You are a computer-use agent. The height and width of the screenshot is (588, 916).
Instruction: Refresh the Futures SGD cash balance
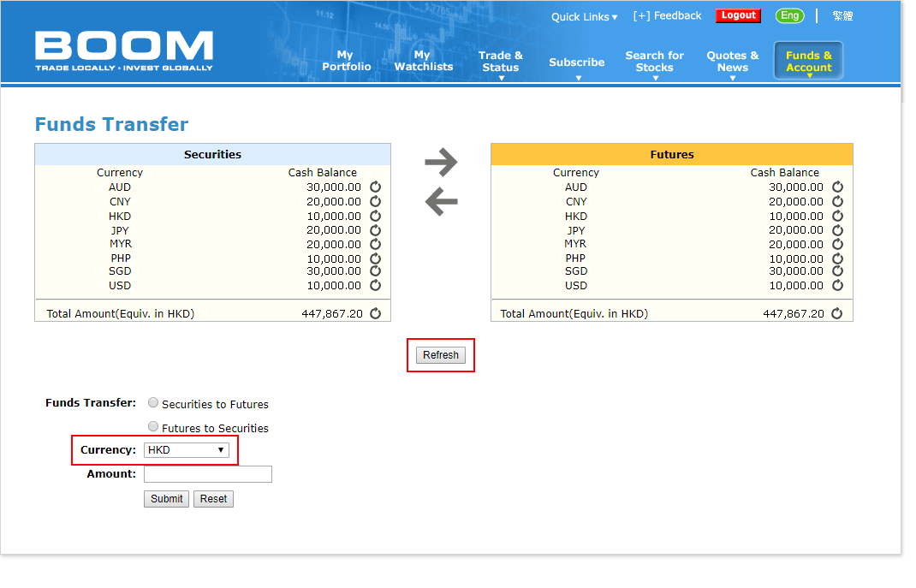click(x=838, y=271)
